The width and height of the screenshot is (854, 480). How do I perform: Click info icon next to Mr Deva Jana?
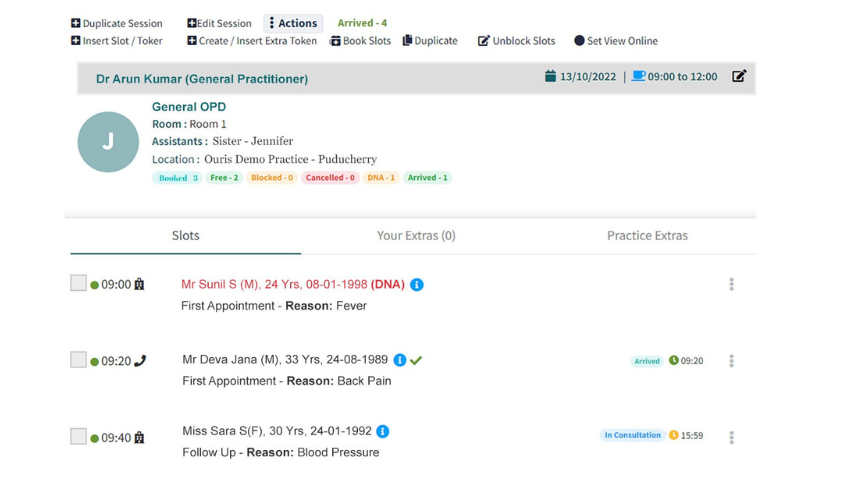coord(400,360)
